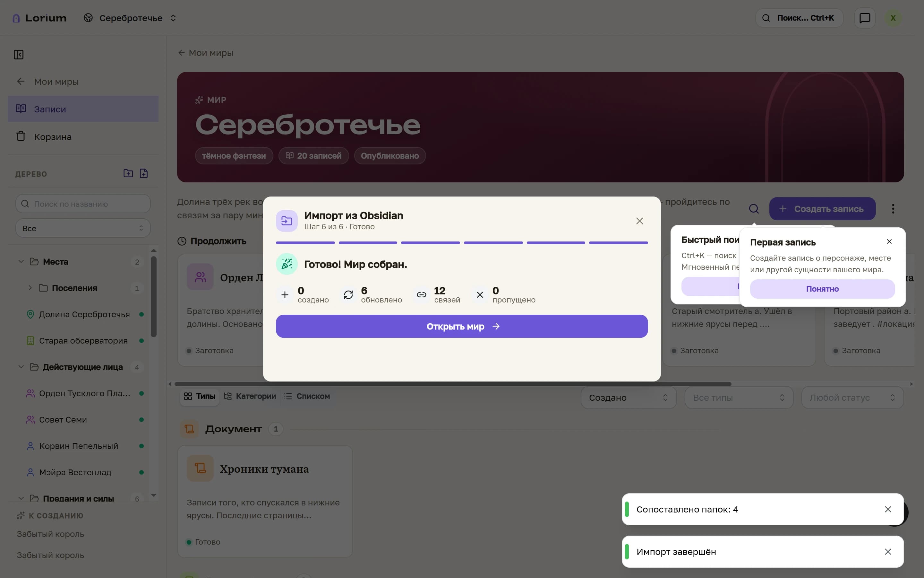Click the new file icon in tree header
Image resolution: width=924 pixels, height=578 pixels.
pyautogui.click(x=143, y=173)
